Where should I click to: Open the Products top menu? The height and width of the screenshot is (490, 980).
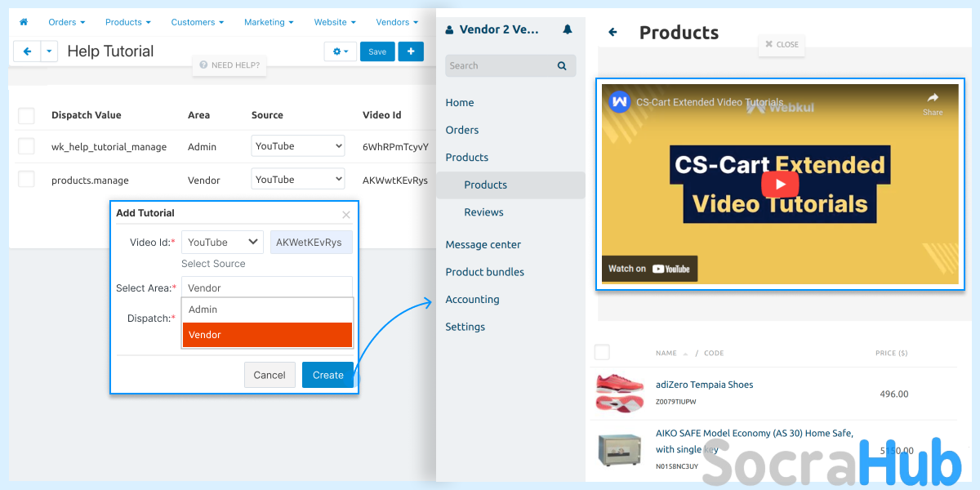point(128,22)
